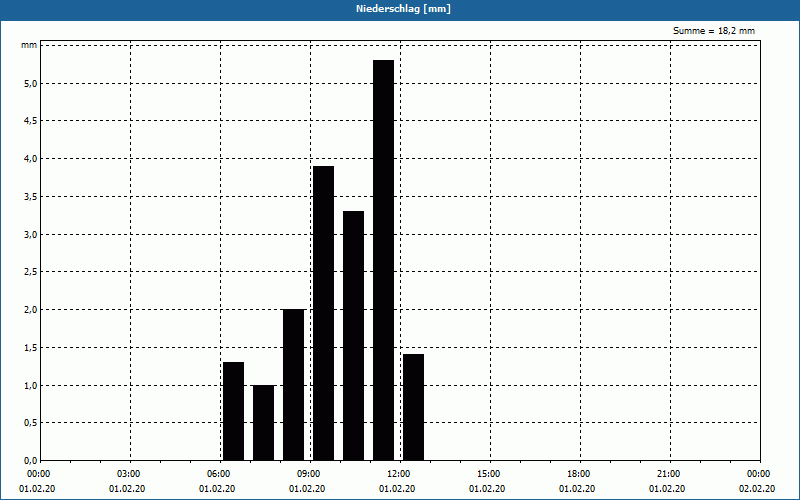This screenshot has width=800, height=500.
Task: Click the 01.02.20 date under 15:00
Action: pos(487,489)
